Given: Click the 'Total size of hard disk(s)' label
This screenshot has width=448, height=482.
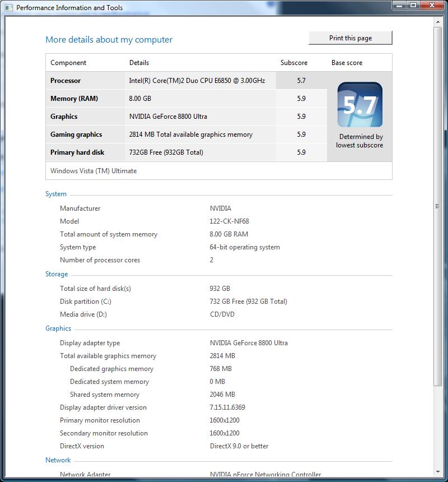Looking at the screenshot, I should (x=96, y=289).
